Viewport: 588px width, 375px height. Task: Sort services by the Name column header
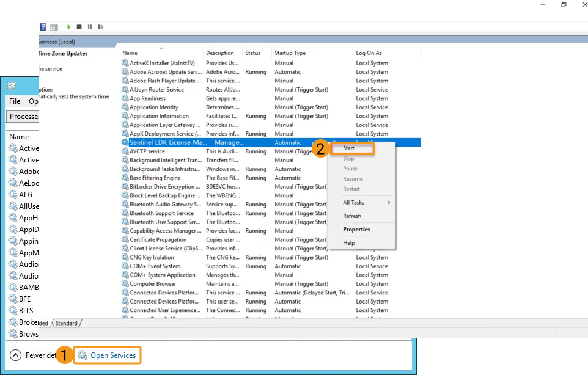click(130, 53)
